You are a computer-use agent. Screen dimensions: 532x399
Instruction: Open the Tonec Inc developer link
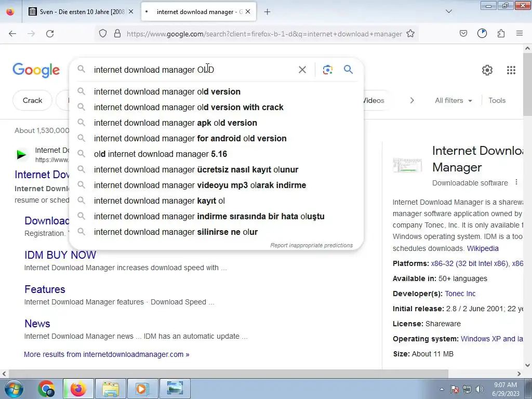460,294
